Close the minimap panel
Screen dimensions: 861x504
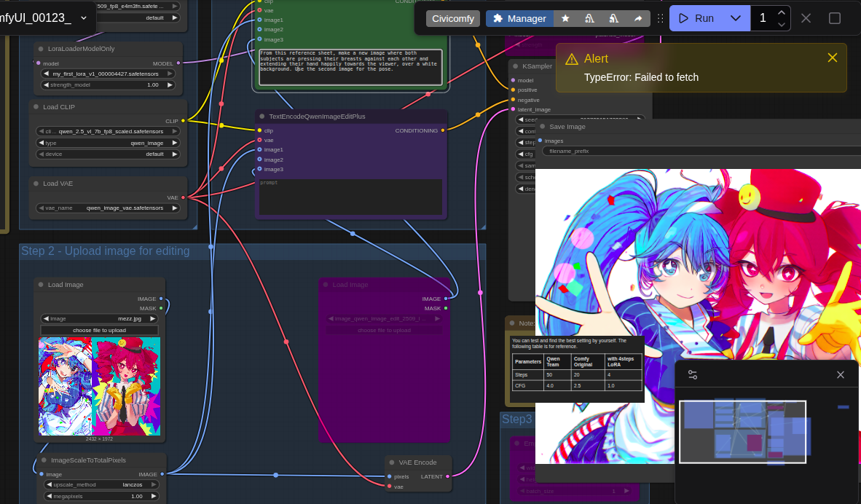[840, 374]
